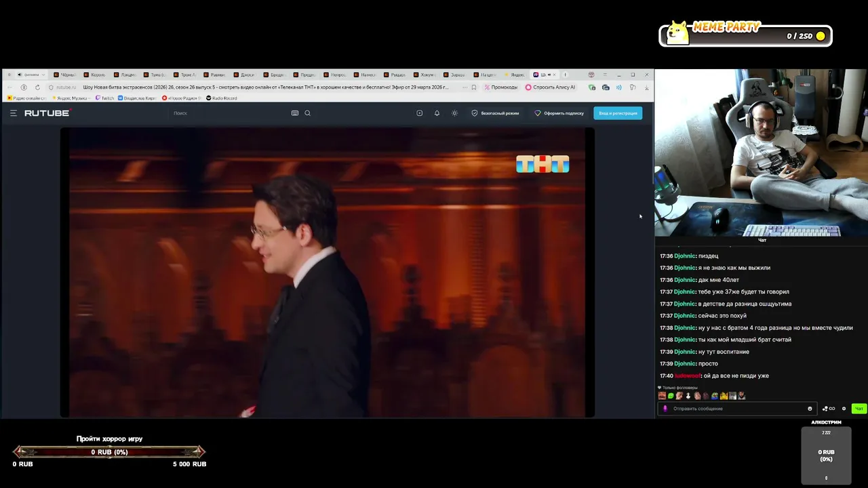Toggle Безопасный режим safe mode
Viewport: 868px width, 488px height.
[495, 113]
